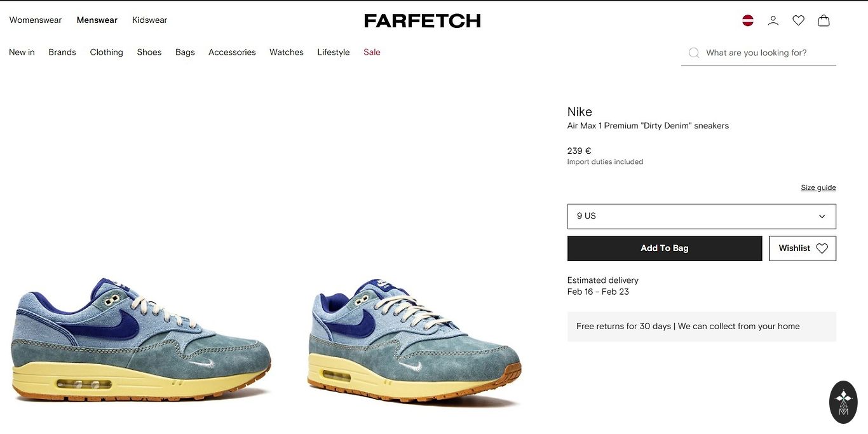Expand the 9 US size dropdown
868x434 pixels.
click(702, 216)
